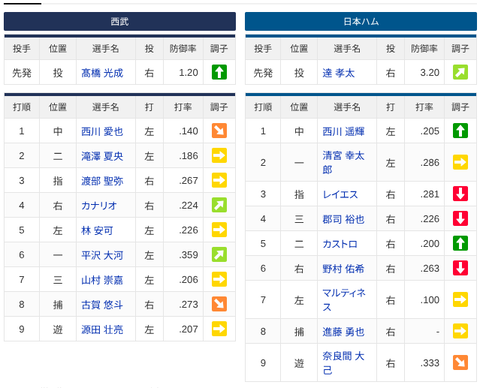Open レイエス's player profile
Screen dimensions: 480x388
tap(340, 194)
